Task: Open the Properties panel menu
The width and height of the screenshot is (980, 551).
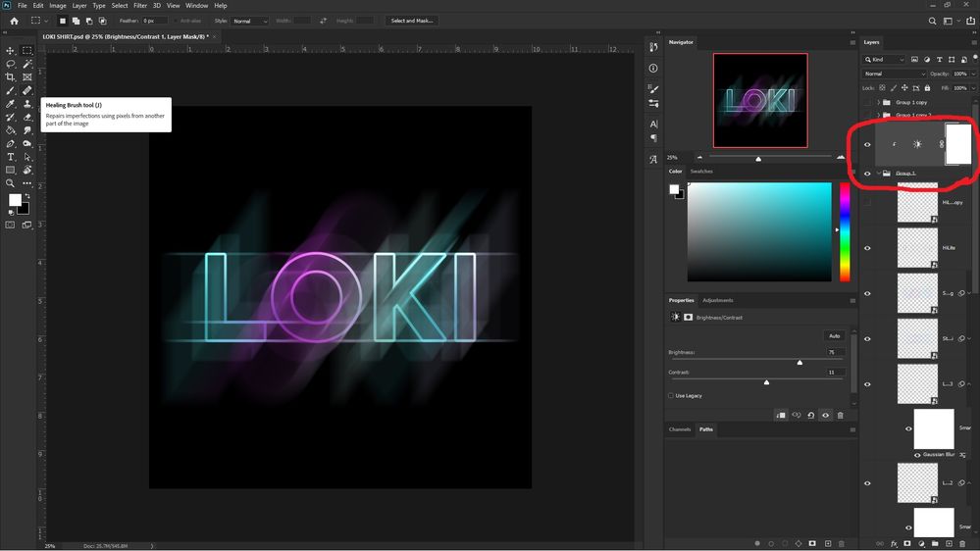Action: 852,300
